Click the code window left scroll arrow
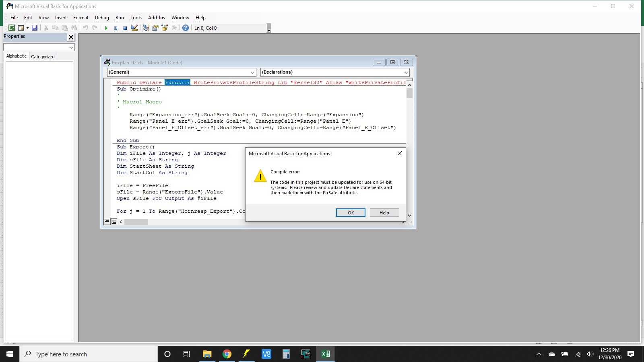Screen dimensions: 644x362 pos(121,222)
